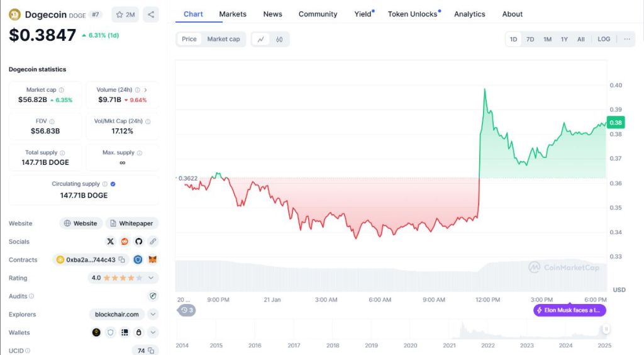Screen dimensions: 644x355
Task: Toggle LOG scale on chart
Action: click(604, 39)
